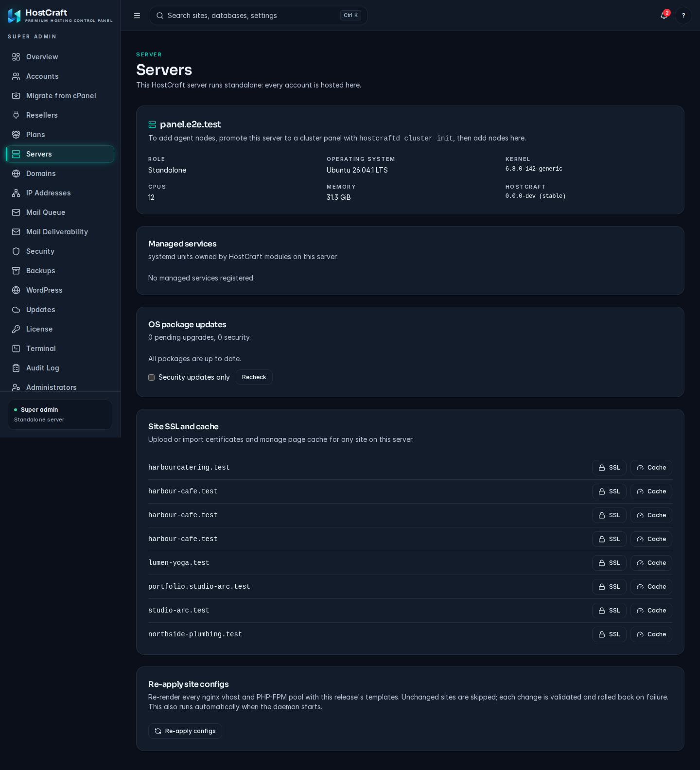Click the Super admin standalone server card
Screen dimensions: 700x770
60,415
